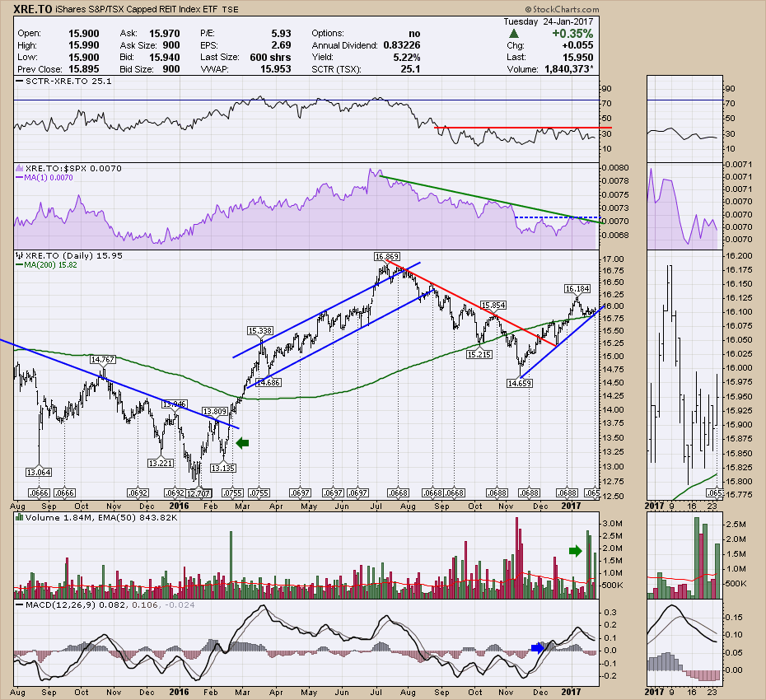Click the +0.35% percent change value
The height and width of the screenshot is (700, 766).
click(x=572, y=34)
